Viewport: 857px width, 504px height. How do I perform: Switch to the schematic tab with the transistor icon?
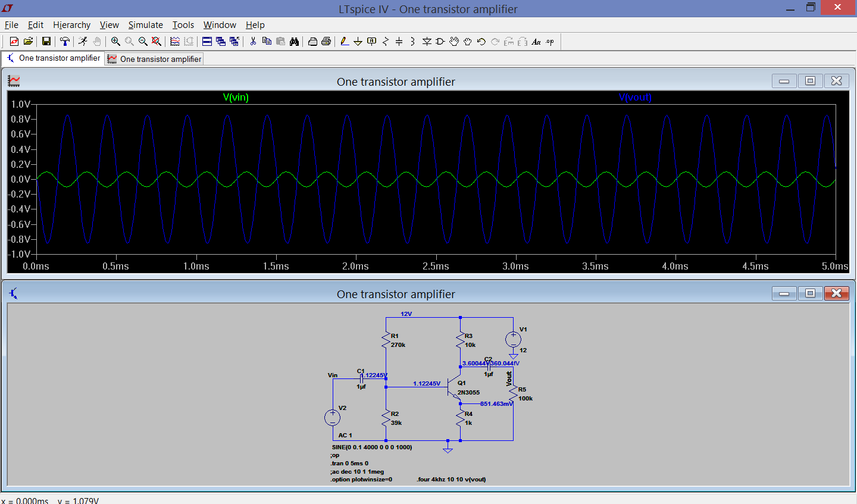click(53, 58)
